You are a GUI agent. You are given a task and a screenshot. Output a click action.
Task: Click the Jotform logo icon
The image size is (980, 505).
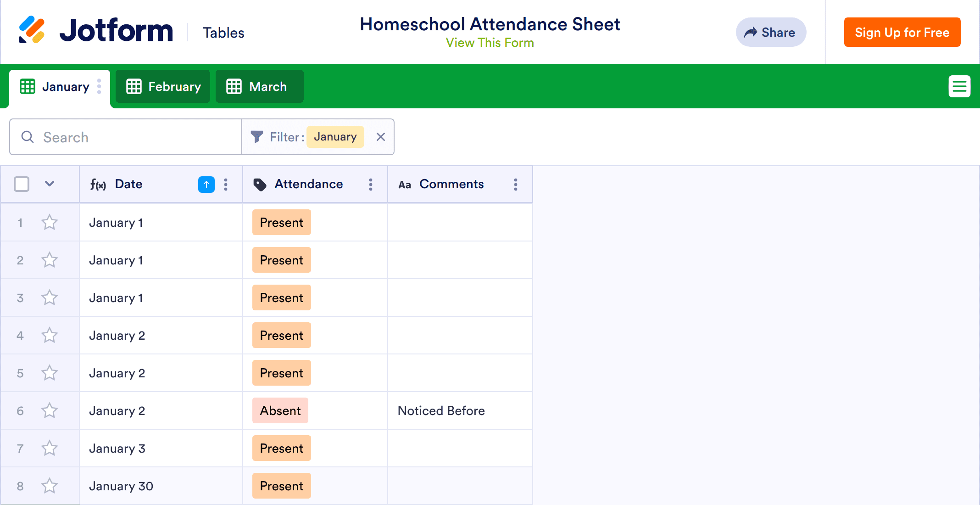[x=32, y=30]
